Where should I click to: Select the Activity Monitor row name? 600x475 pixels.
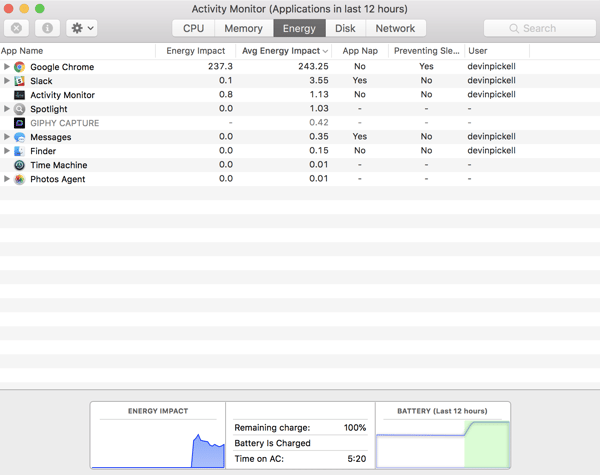click(x=63, y=95)
